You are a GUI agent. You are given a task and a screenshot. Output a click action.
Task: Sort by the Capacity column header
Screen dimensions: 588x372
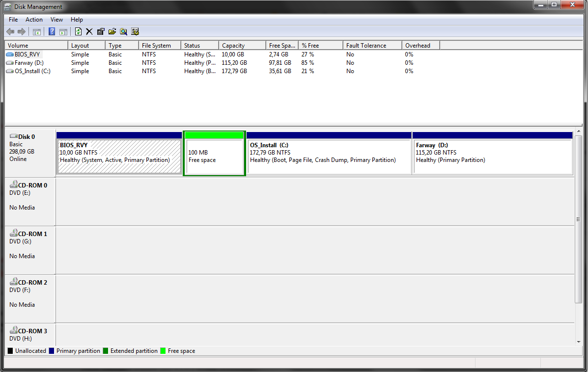click(x=242, y=45)
